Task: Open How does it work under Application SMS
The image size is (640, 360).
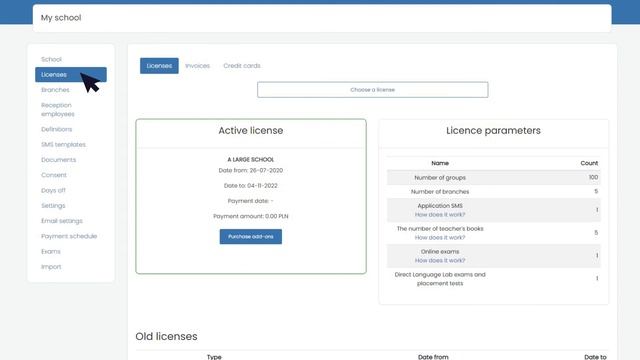Action: tap(440, 215)
